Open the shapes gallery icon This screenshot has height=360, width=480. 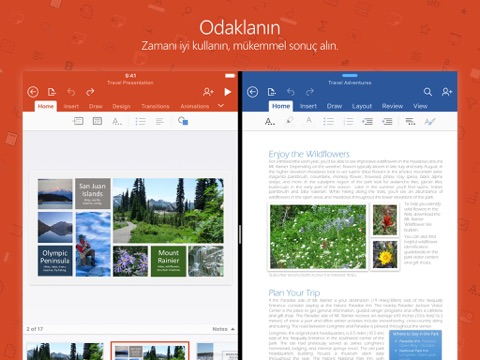click(183, 121)
